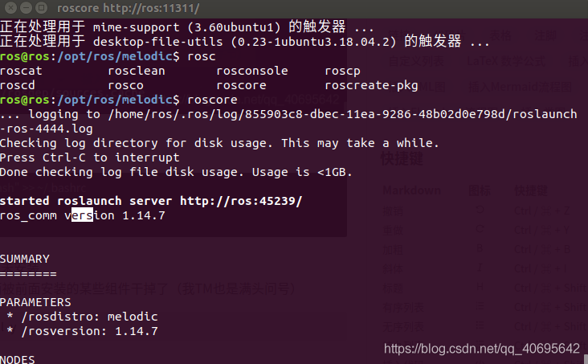Click the faint Markdown column header
Image resolution: width=588 pixels, height=364 pixels.
pyautogui.click(x=411, y=192)
